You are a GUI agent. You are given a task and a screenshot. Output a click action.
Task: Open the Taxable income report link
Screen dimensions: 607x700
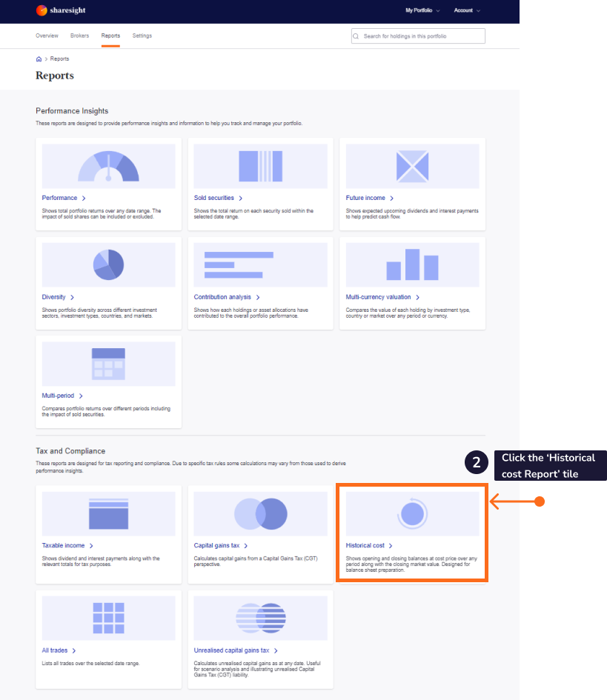(63, 545)
